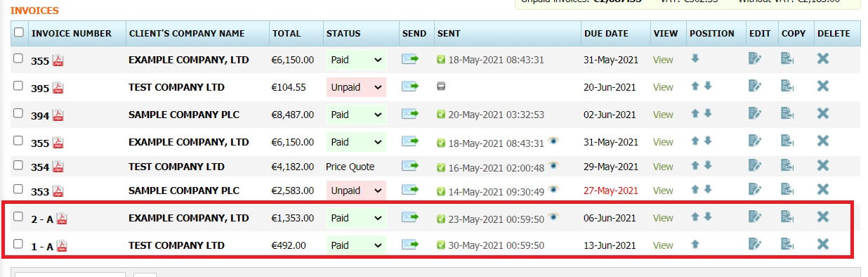The image size is (868, 277).
Task: Sort by Total column header
Action: point(287,33)
